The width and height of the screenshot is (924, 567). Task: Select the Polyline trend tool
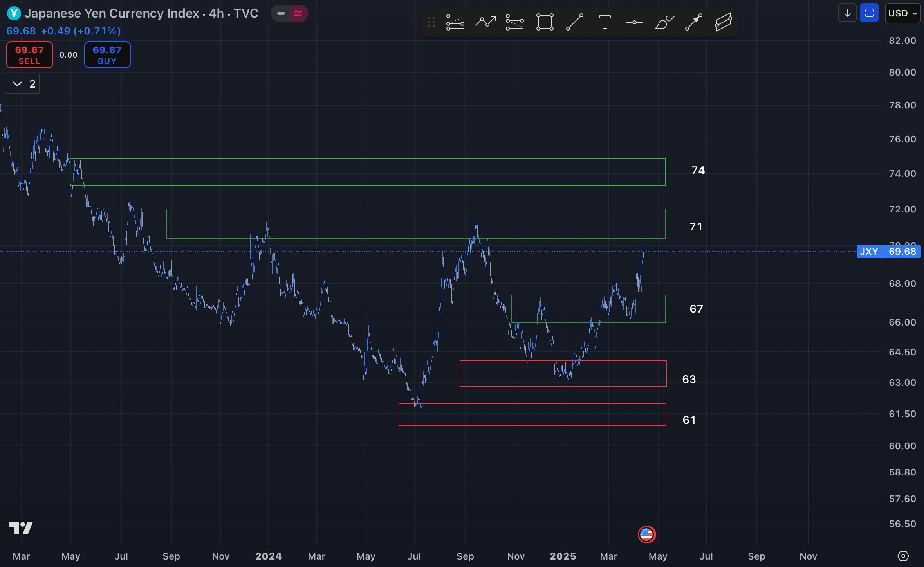(x=485, y=22)
